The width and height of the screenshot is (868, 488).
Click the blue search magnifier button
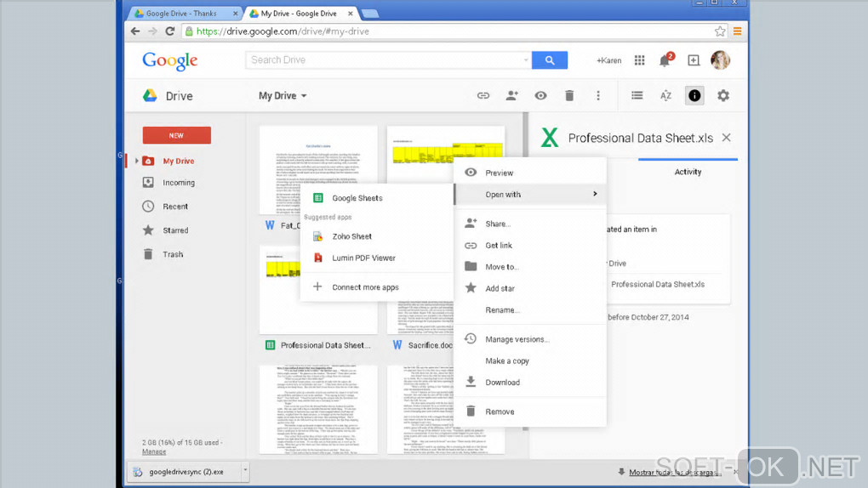point(550,60)
